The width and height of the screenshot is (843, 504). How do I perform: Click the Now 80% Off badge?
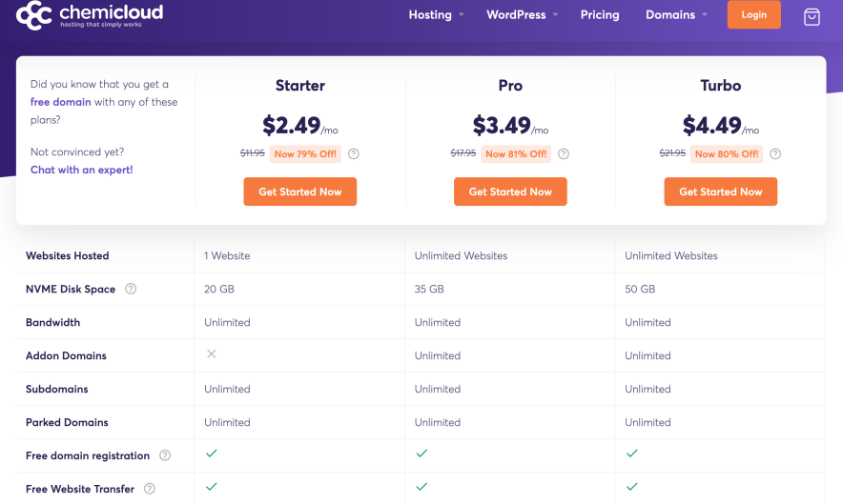pyautogui.click(x=727, y=154)
